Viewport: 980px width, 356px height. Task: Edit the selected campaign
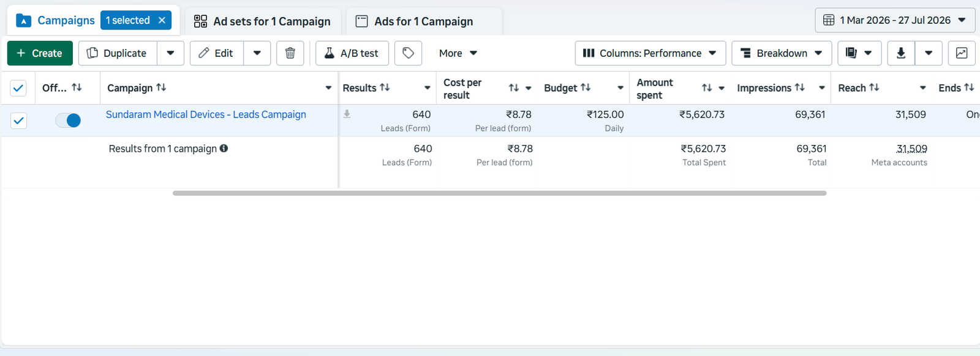click(216, 53)
